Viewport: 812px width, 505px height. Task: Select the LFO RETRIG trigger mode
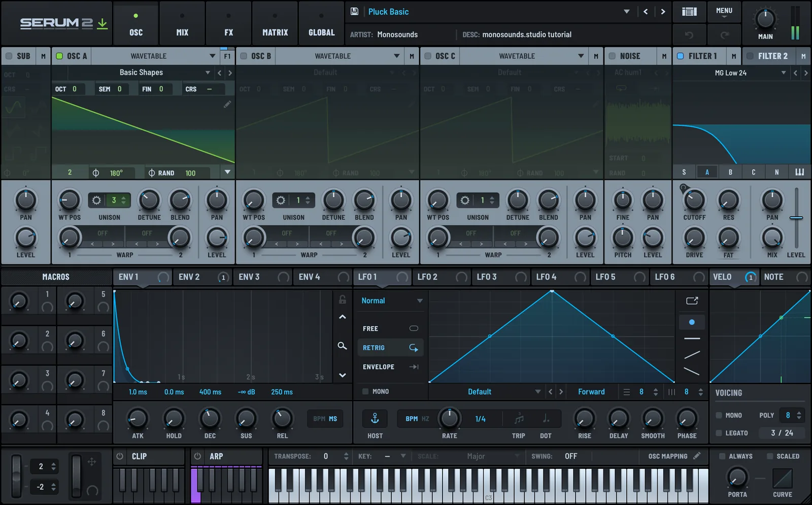(390, 348)
